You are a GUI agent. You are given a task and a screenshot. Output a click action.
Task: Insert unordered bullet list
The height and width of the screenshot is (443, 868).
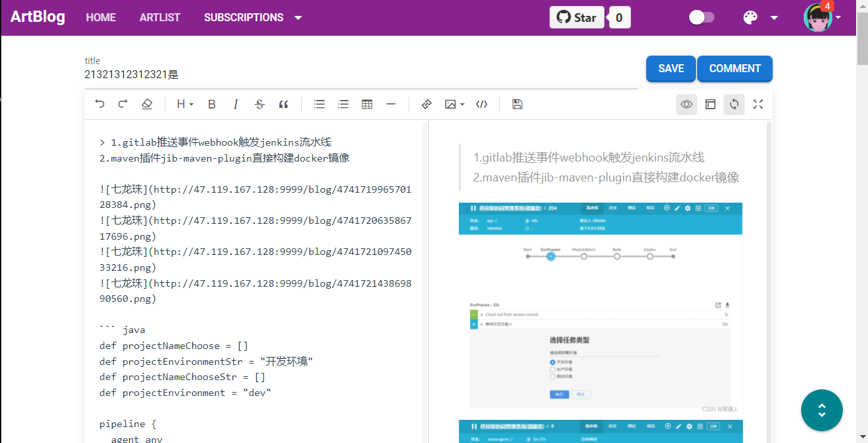(319, 104)
